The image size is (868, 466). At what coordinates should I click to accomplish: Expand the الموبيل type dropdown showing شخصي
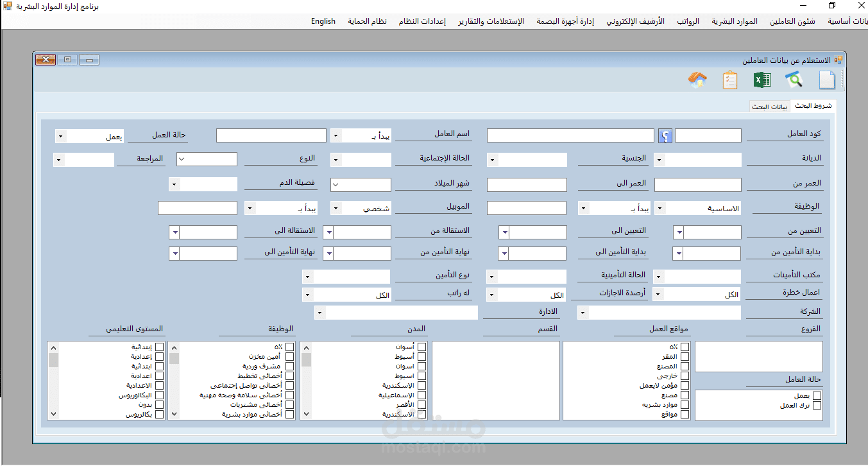pos(336,208)
